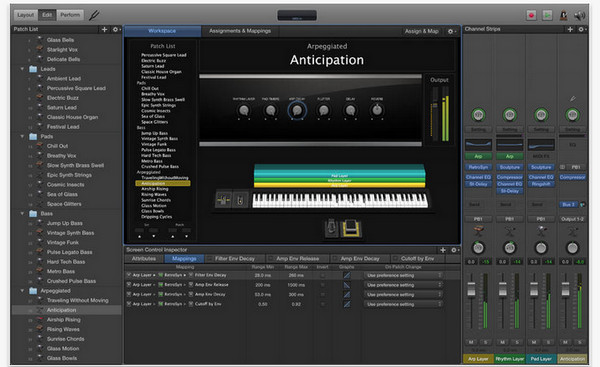Collapse the Arpeggiated folder
Screen dimensions: 600x367
22,291
